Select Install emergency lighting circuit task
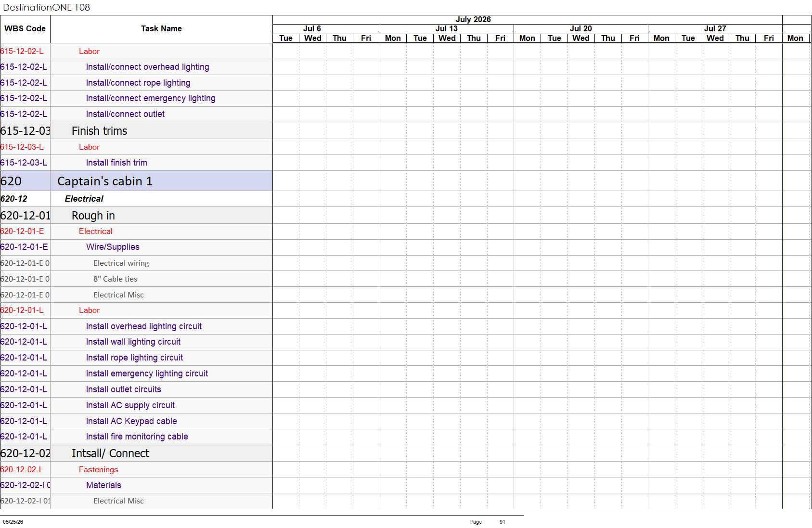Screen dimensions: 812x528 147,373
